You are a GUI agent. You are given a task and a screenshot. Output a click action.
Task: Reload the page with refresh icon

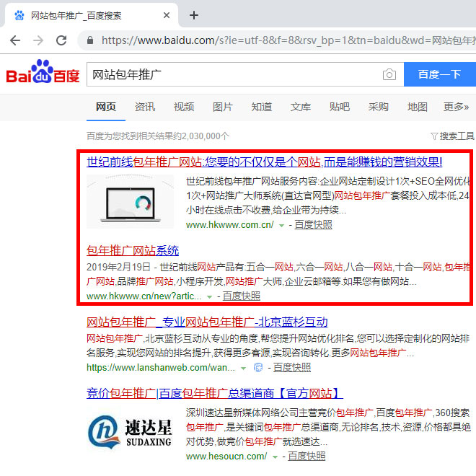[61, 40]
